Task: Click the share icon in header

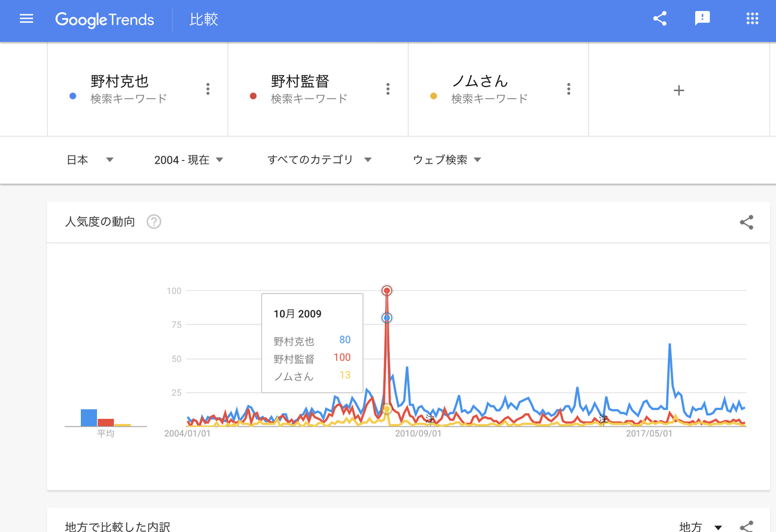Action: pyautogui.click(x=660, y=19)
